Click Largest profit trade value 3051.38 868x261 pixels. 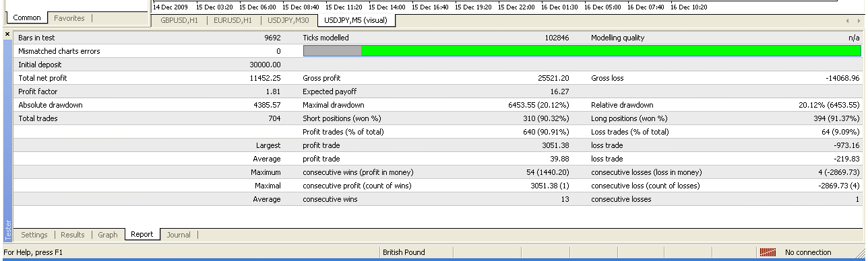click(x=555, y=145)
